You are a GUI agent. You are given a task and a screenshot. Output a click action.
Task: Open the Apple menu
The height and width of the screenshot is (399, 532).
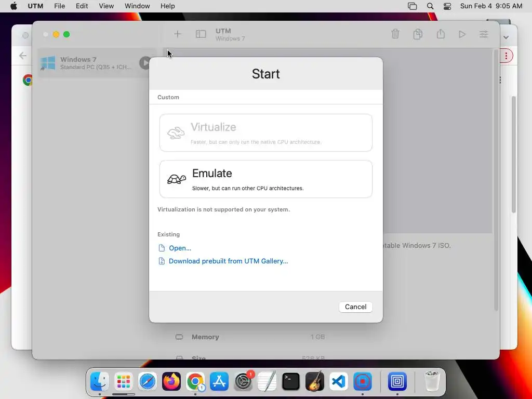pyautogui.click(x=14, y=6)
